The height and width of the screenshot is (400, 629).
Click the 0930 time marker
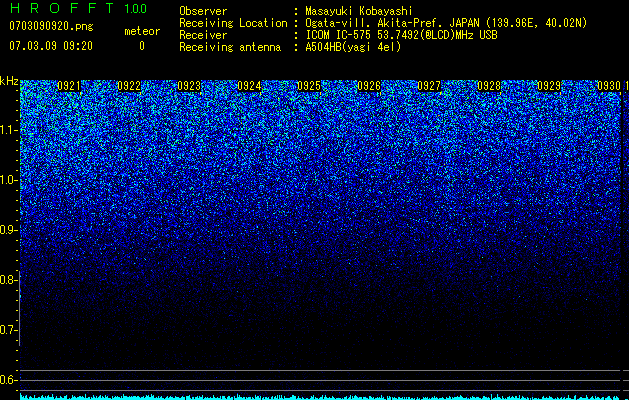coord(609,86)
